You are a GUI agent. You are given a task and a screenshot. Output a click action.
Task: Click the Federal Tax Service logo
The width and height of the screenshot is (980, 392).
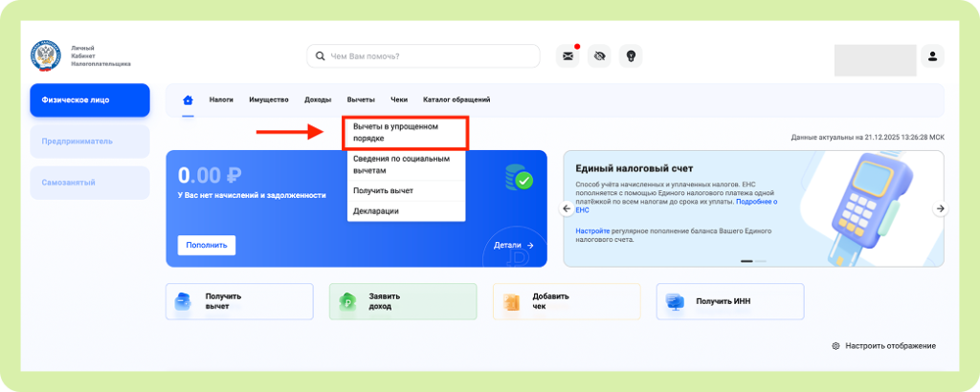tap(46, 55)
